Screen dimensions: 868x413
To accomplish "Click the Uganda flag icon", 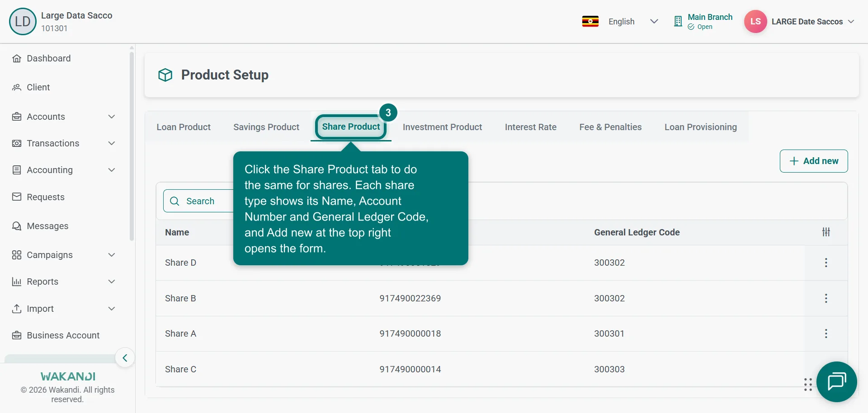I will pos(590,21).
